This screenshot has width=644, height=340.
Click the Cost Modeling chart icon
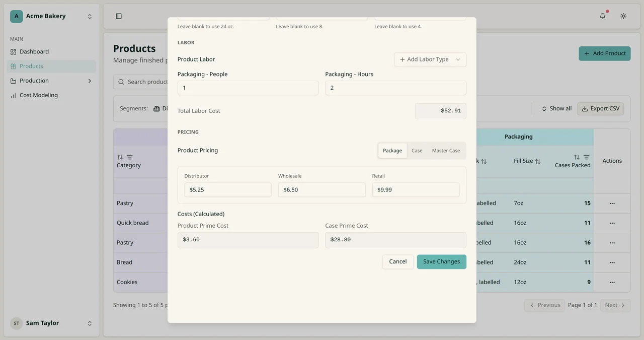(x=14, y=95)
